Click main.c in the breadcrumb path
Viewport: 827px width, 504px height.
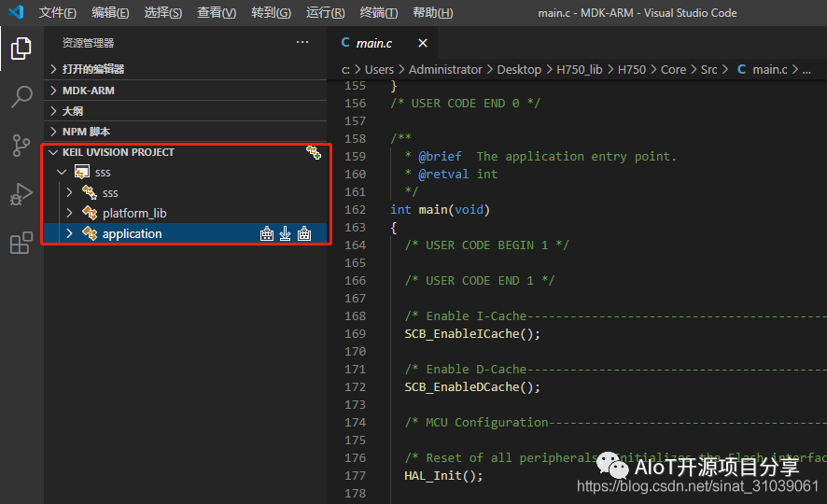click(x=769, y=70)
